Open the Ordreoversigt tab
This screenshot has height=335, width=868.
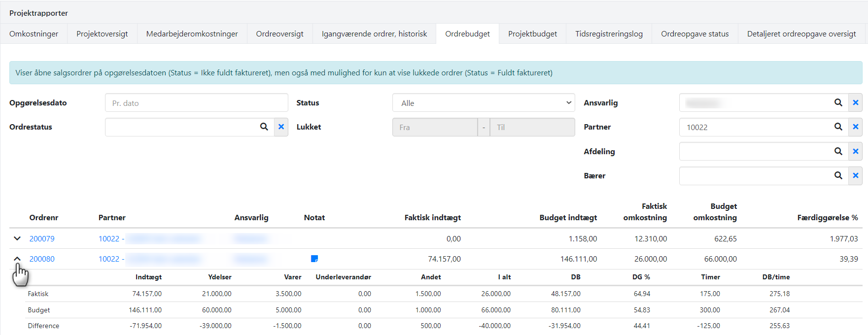pyautogui.click(x=280, y=33)
